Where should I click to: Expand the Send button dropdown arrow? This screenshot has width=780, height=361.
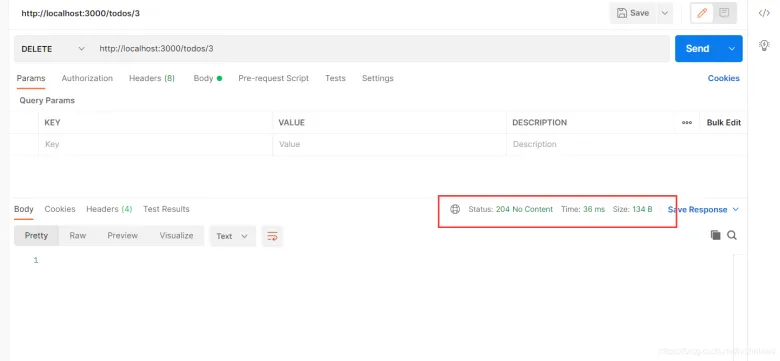click(x=731, y=49)
